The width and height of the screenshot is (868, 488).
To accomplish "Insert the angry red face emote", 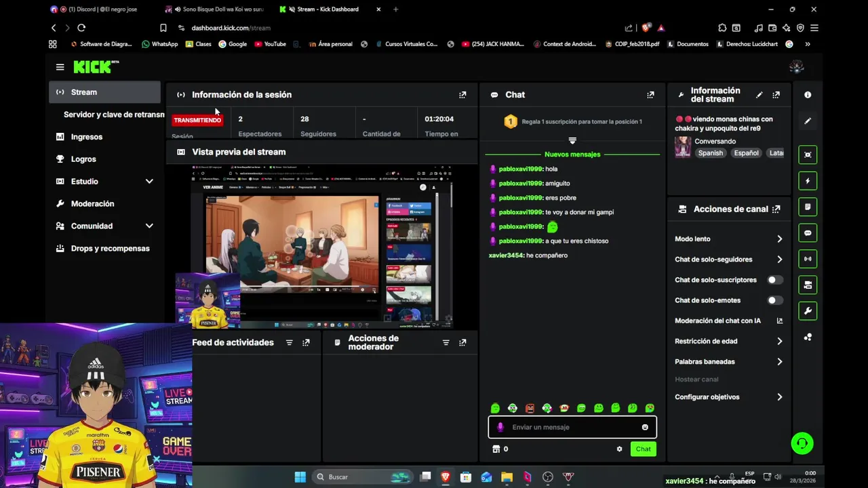I will (x=530, y=408).
